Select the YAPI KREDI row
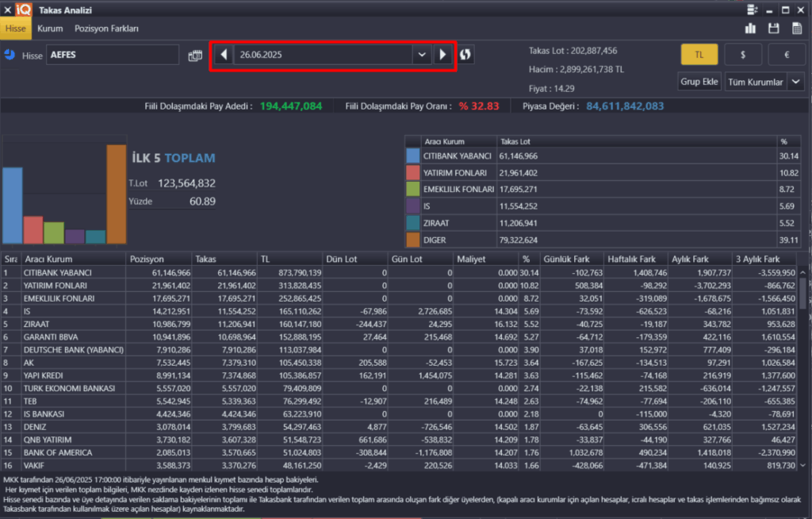 click(x=399, y=375)
